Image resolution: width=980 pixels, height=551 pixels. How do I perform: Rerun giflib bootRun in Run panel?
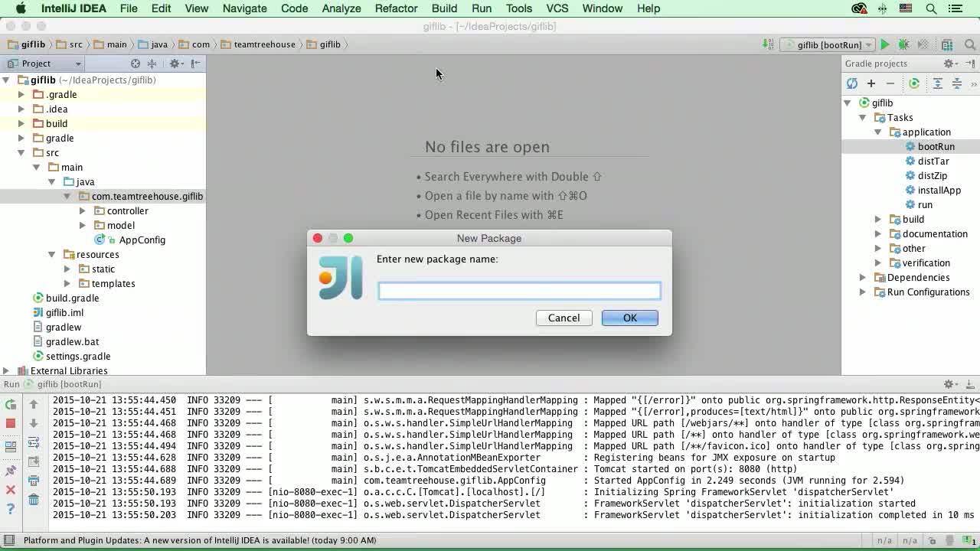tap(11, 404)
